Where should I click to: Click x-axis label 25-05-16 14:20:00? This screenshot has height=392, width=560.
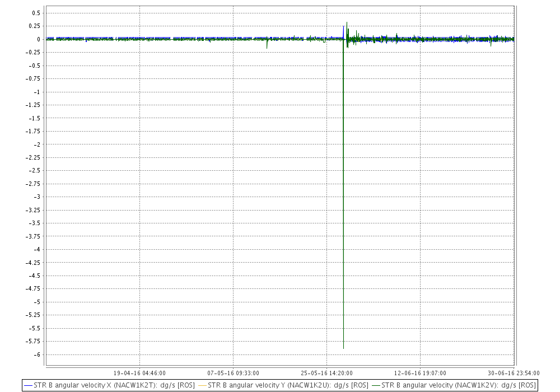tap(327, 373)
